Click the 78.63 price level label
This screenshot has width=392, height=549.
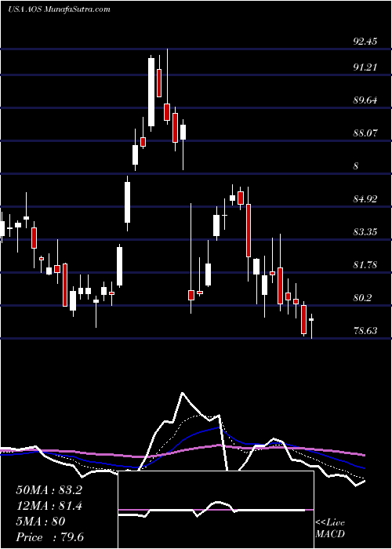(365, 330)
